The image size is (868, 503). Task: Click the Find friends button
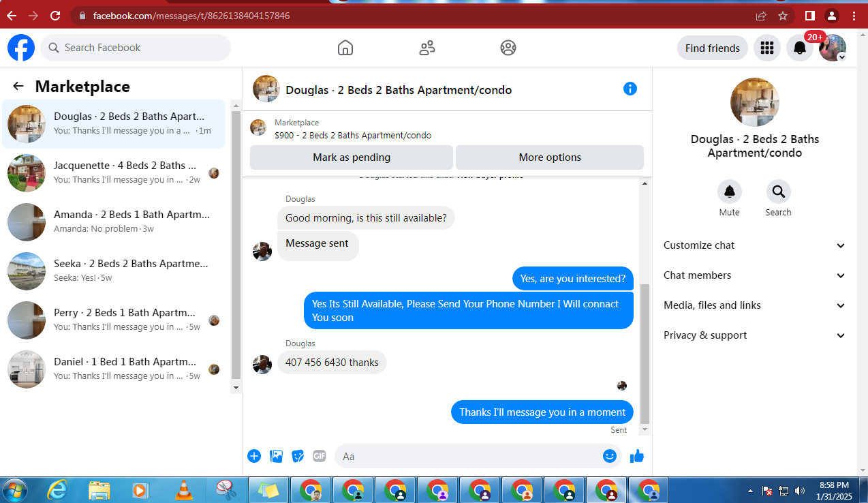(713, 48)
